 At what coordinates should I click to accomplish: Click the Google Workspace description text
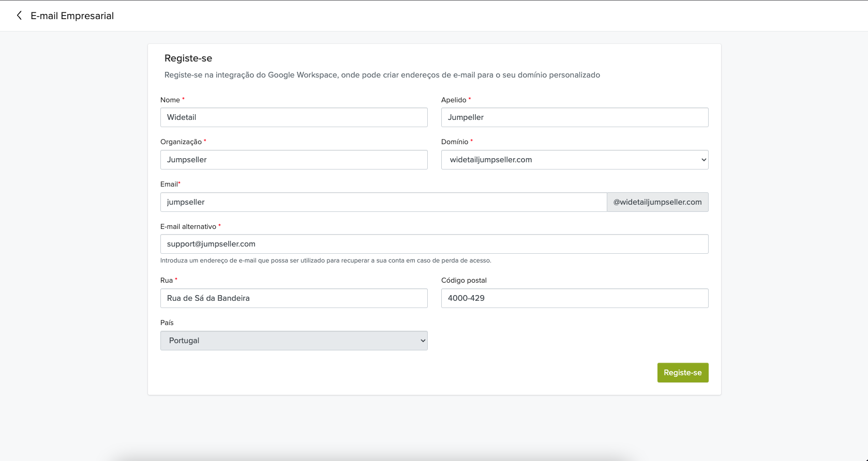(382, 75)
